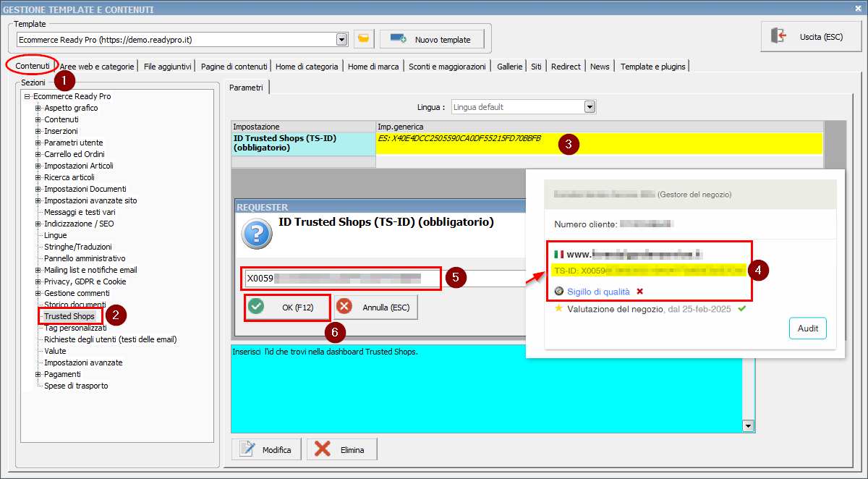This screenshot has height=479, width=868.
Task: Select Ricerca articoli in the tree
Action: pyautogui.click(x=69, y=177)
